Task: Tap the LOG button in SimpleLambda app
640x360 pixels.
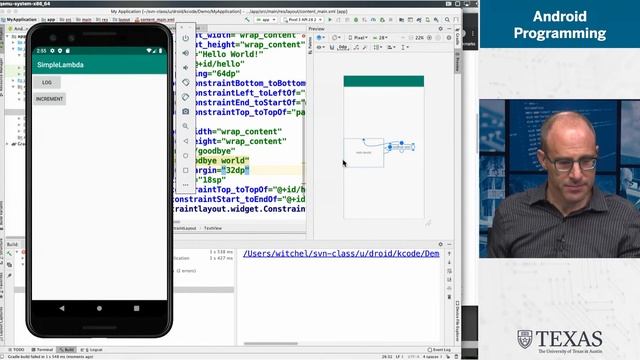Action: [47, 82]
